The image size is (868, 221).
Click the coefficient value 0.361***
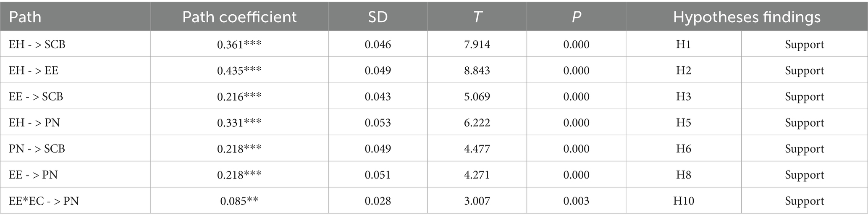[x=239, y=45]
